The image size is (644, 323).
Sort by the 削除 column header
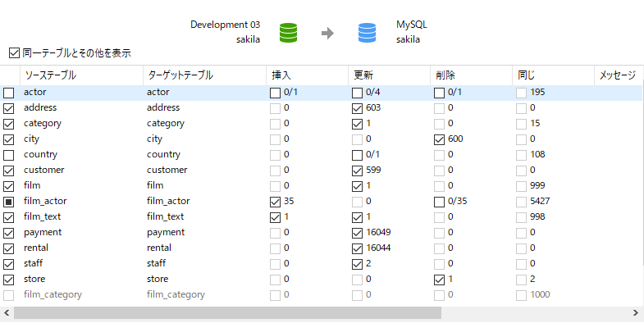click(x=472, y=75)
